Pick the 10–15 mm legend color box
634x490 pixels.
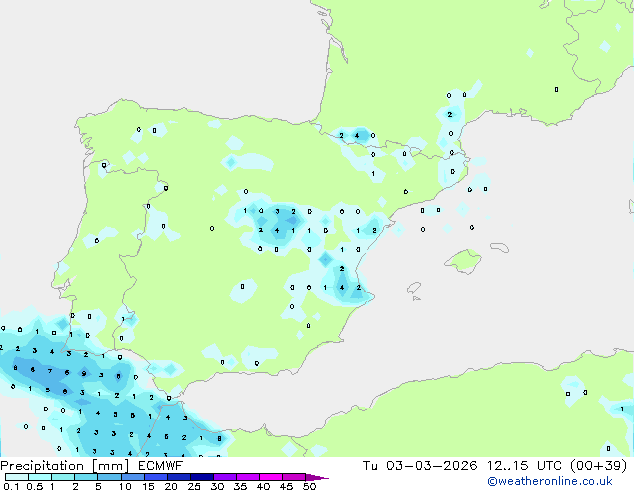(x=132, y=477)
